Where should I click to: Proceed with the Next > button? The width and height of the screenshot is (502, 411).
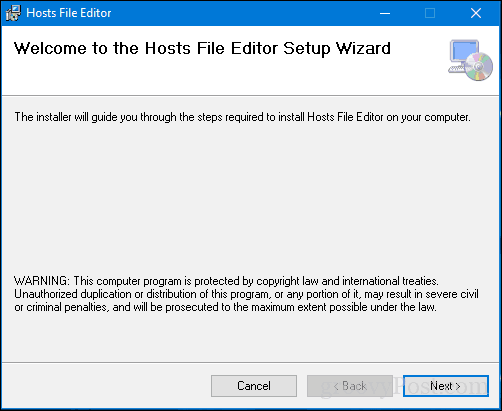pyautogui.click(x=446, y=386)
